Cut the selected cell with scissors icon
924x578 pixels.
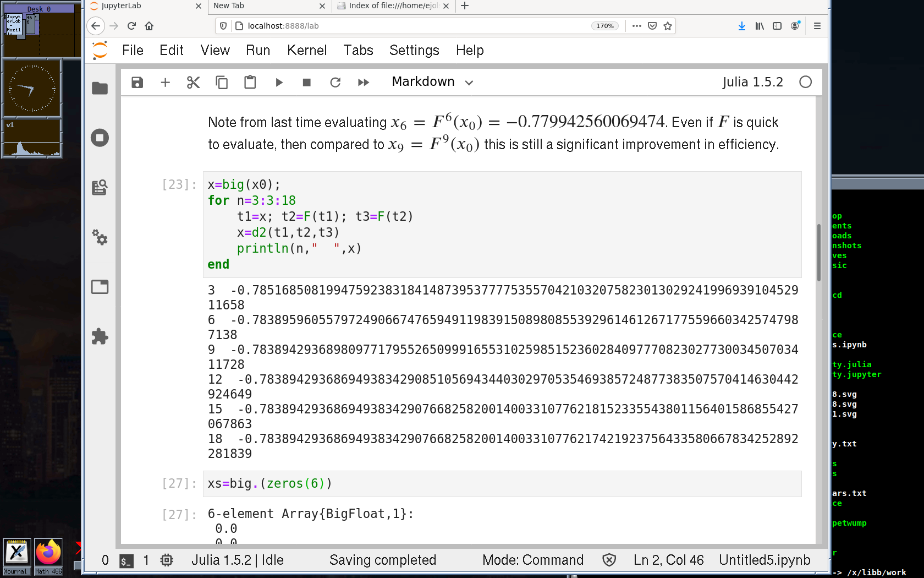193,83
